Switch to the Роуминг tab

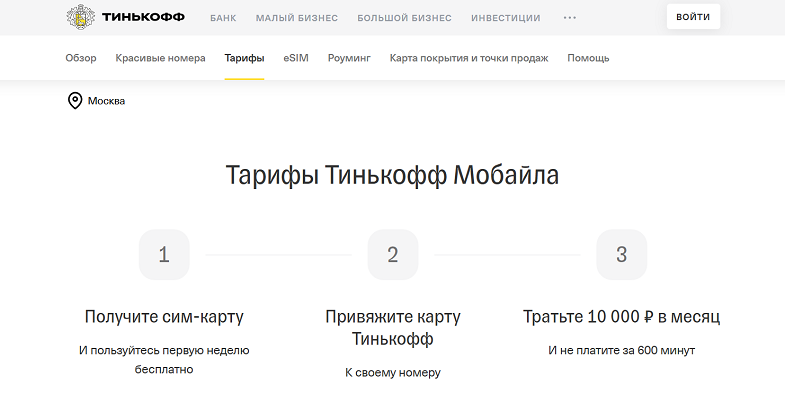coord(349,58)
